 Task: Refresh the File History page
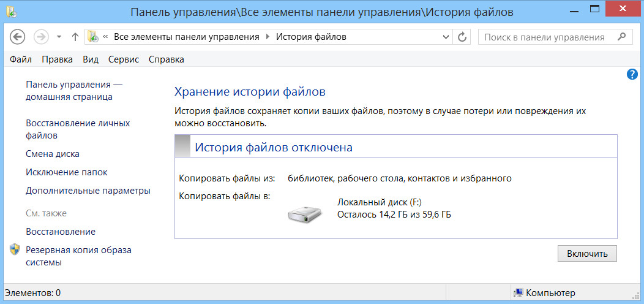(463, 37)
